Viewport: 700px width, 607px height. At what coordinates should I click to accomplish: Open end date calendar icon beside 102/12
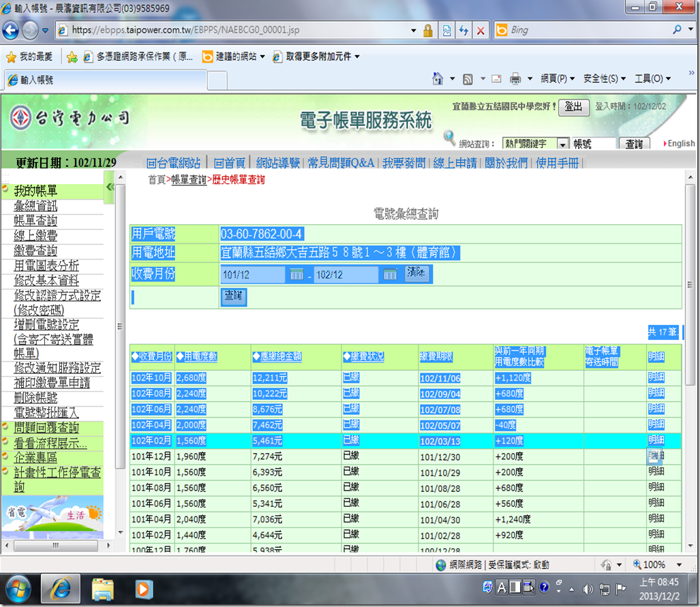[390, 275]
